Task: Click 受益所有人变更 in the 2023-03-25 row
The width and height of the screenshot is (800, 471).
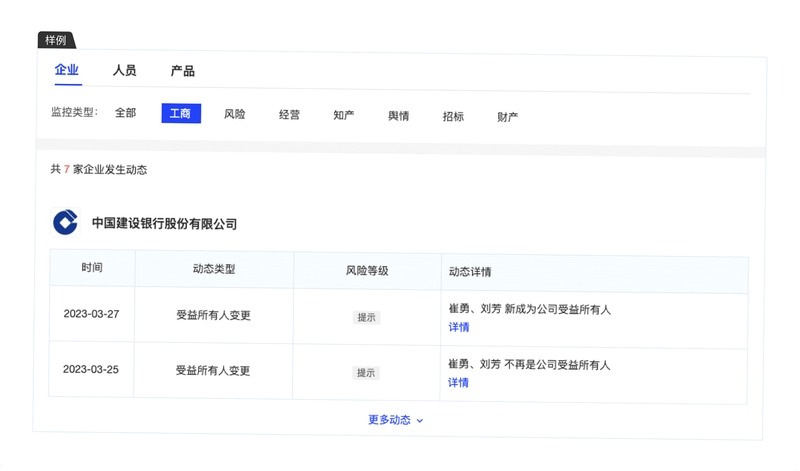Action: pos(213,370)
